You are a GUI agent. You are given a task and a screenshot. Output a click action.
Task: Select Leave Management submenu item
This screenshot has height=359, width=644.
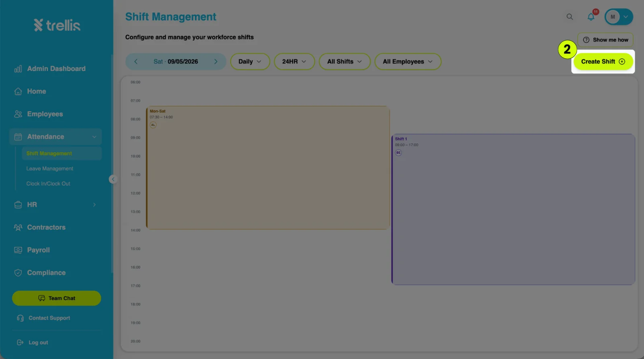coord(50,169)
